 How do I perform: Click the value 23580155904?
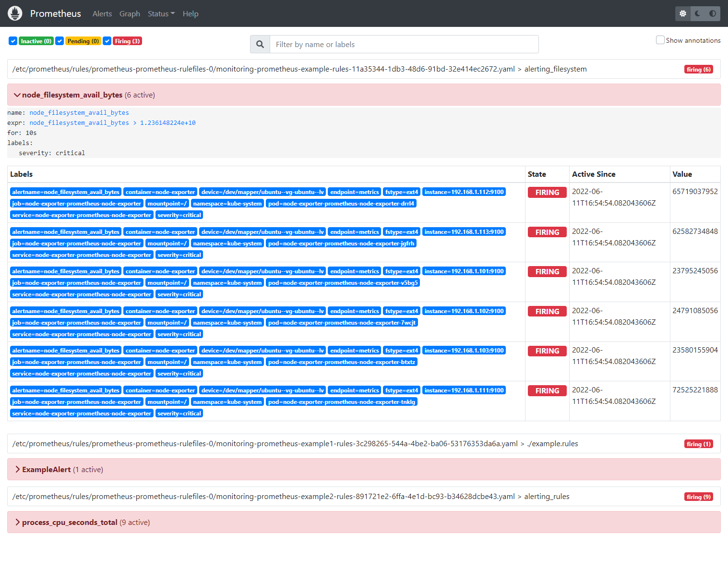[x=695, y=350]
